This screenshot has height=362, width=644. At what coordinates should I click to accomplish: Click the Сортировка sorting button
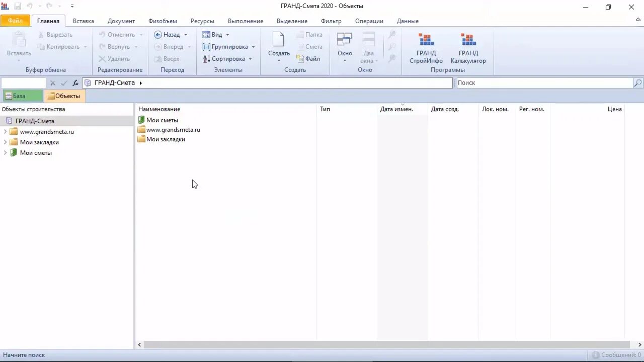pos(224,59)
